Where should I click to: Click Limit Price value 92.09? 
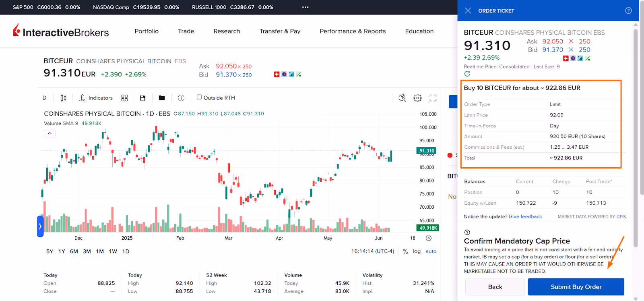557,115
